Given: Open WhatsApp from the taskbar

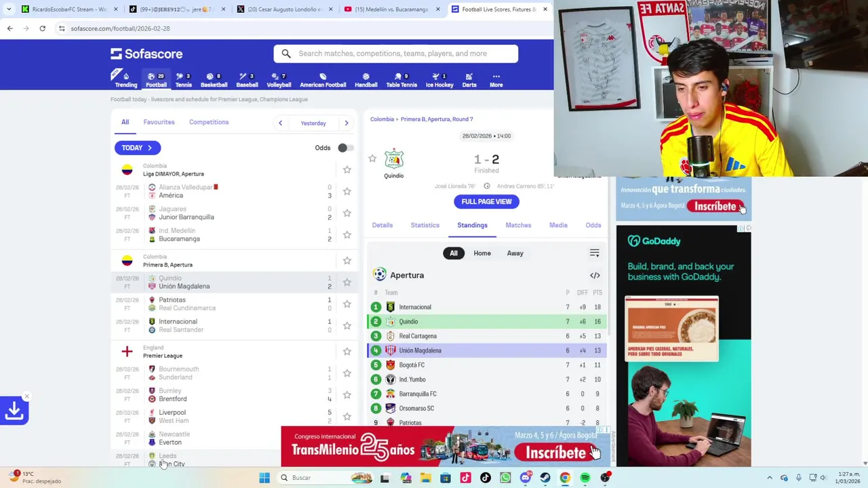Looking at the screenshot, I should pos(505,478).
